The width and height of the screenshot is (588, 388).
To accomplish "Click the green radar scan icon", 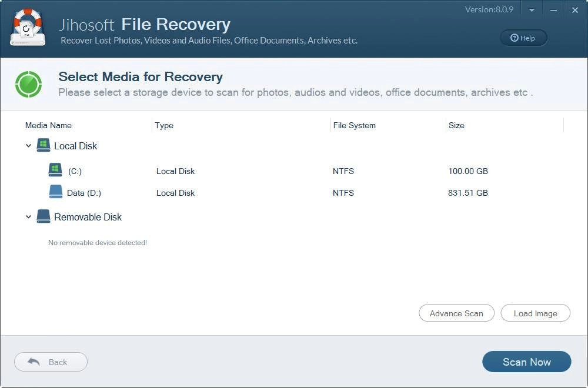I will tap(28, 84).
